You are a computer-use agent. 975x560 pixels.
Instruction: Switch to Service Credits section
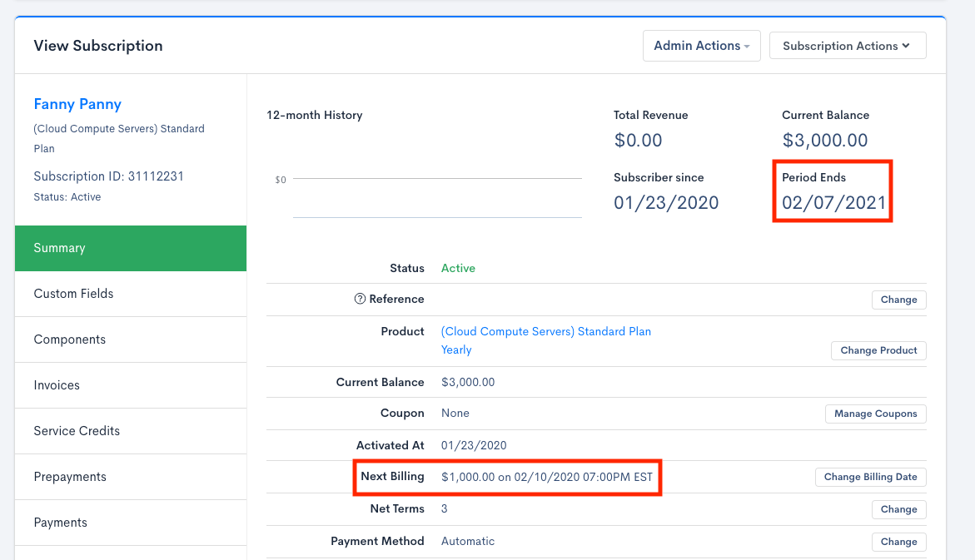pyautogui.click(x=131, y=431)
